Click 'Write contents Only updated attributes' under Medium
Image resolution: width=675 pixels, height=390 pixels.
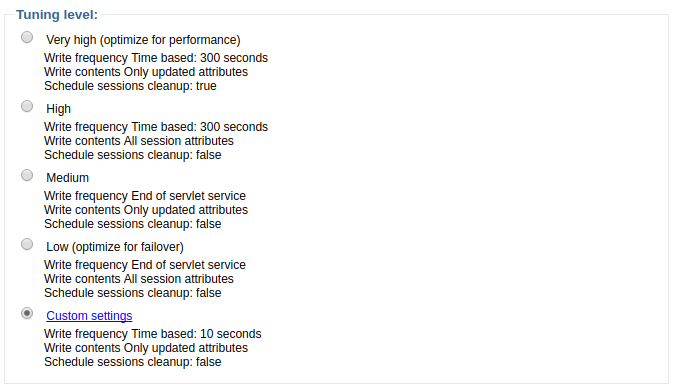146,210
